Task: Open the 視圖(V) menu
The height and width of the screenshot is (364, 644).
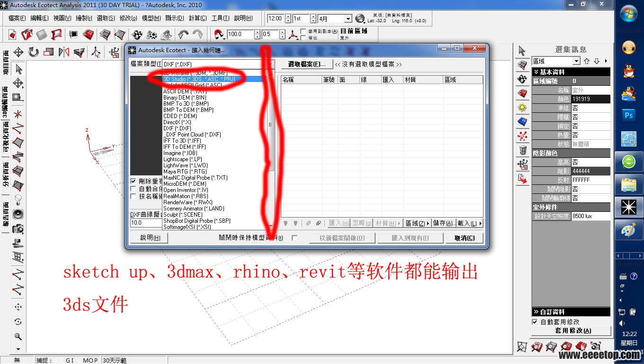Action: 62,18
